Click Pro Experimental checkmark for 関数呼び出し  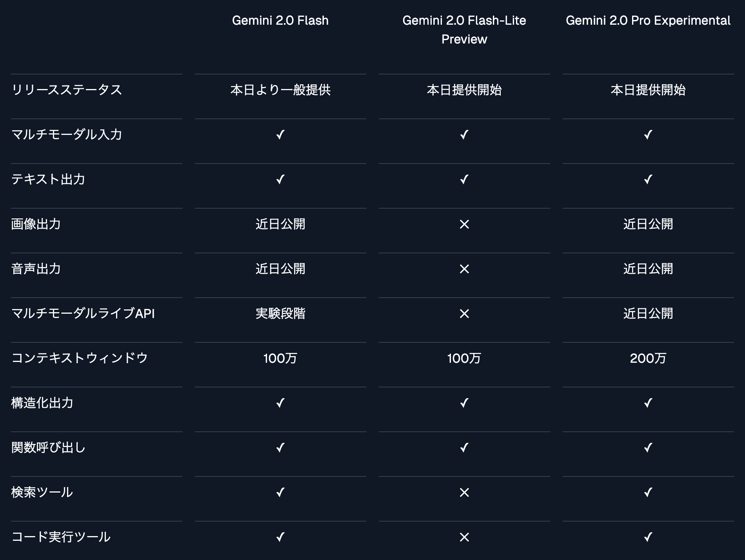click(x=648, y=448)
